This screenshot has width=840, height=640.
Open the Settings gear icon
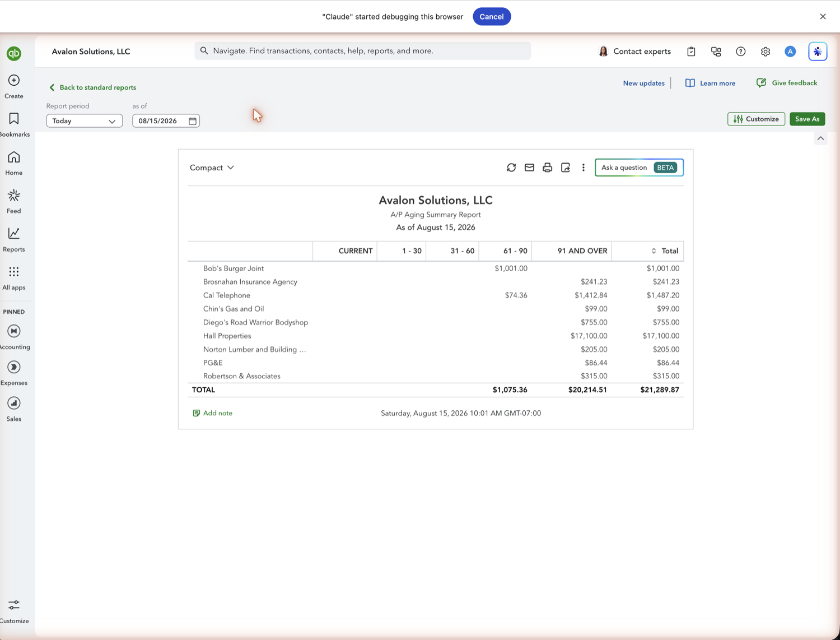(x=766, y=52)
